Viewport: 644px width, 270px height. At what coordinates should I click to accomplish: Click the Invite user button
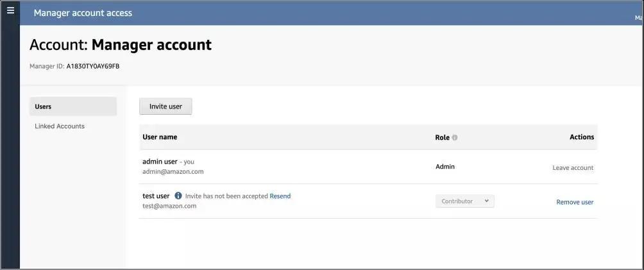tap(165, 106)
